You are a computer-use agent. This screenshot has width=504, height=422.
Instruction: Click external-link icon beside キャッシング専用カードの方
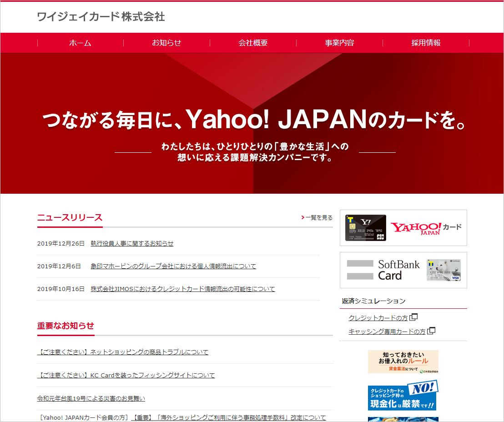pyautogui.click(x=431, y=331)
